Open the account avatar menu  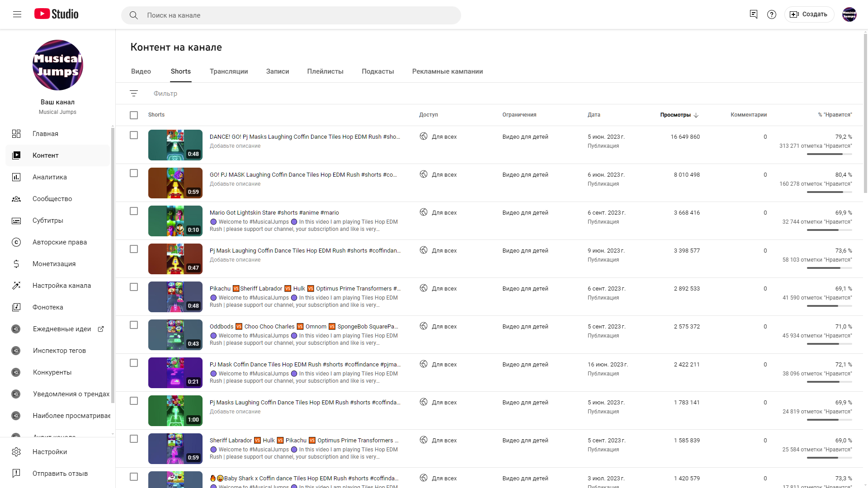pyautogui.click(x=849, y=14)
